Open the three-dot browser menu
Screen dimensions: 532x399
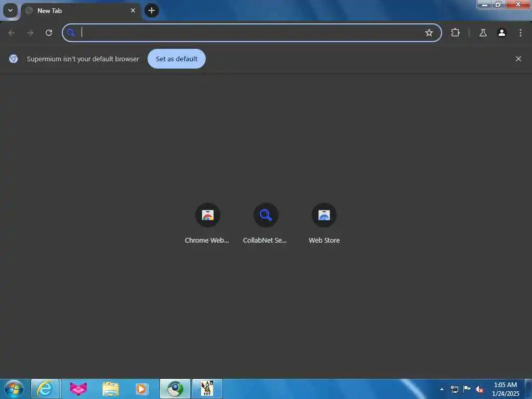point(521,33)
